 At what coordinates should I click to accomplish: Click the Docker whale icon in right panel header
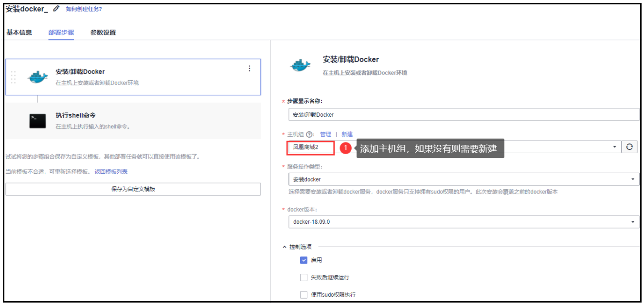[x=300, y=65]
